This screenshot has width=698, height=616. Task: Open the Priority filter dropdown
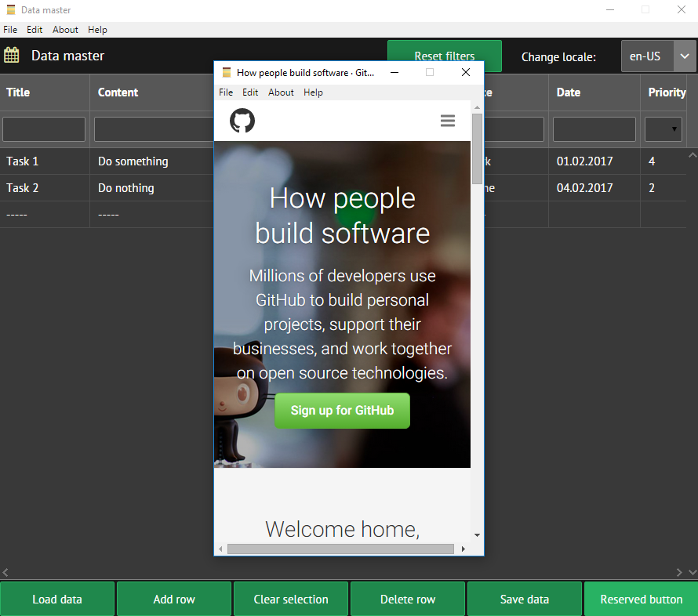(x=663, y=129)
